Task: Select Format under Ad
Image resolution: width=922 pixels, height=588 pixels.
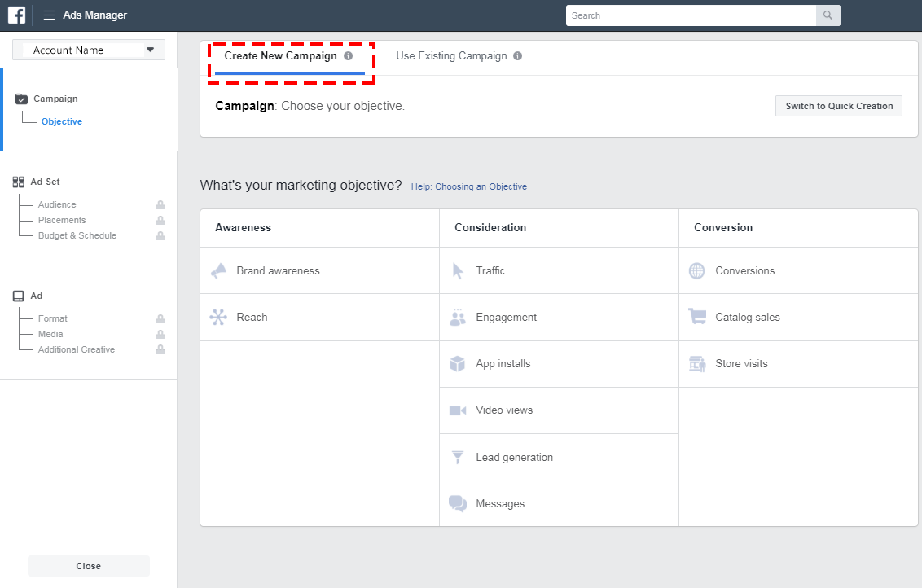Action: pos(53,318)
